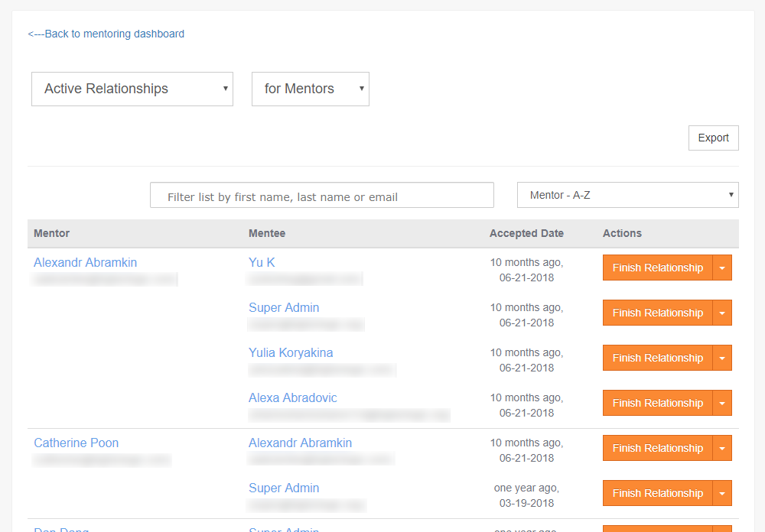Screen dimensions: 765x532
Task: Open mentor Alexandr Abramkin's profile
Action: pyautogui.click(x=86, y=262)
